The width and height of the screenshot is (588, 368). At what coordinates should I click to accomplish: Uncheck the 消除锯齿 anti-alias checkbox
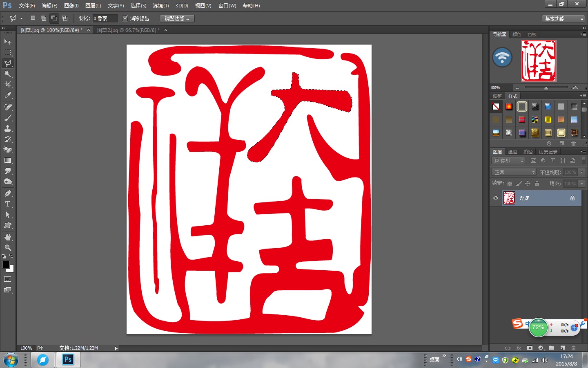[125, 18]
